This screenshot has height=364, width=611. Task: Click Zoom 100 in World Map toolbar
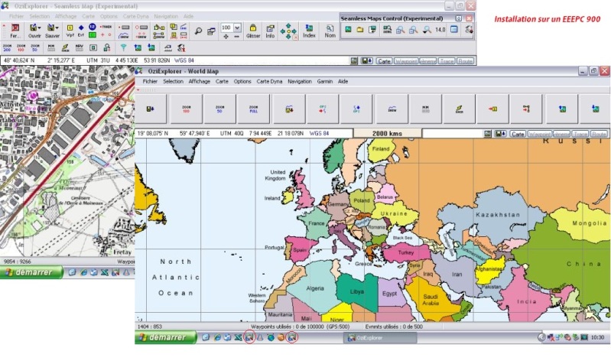(187, 109)
